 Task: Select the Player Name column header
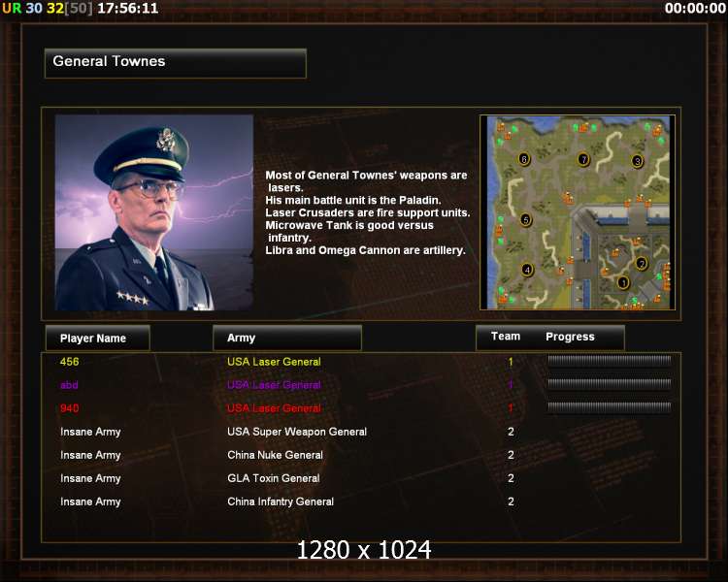tap(97, 338)
